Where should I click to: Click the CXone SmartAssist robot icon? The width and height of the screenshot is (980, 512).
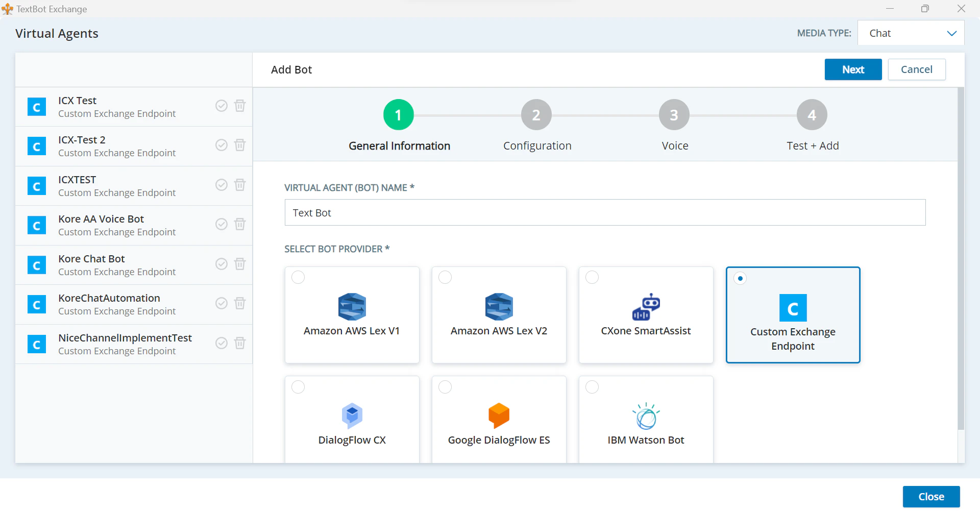pyautogui.click(x=646, y=307)
